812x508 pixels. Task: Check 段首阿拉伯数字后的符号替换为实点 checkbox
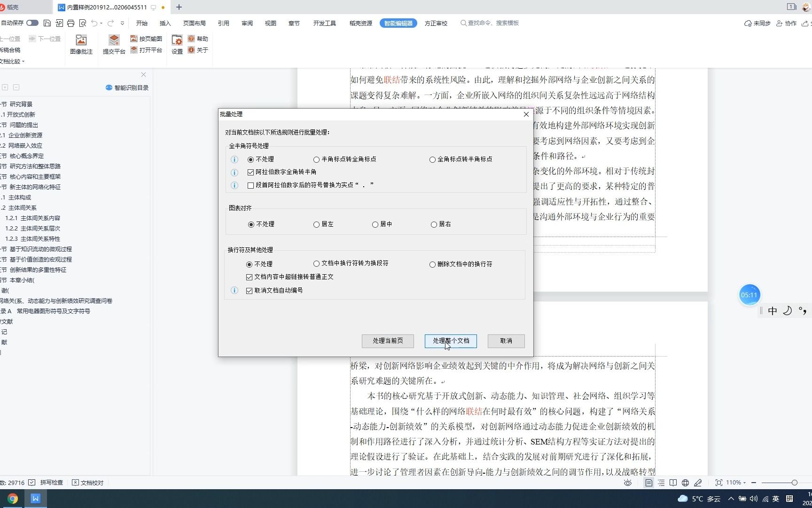point(250,185)
